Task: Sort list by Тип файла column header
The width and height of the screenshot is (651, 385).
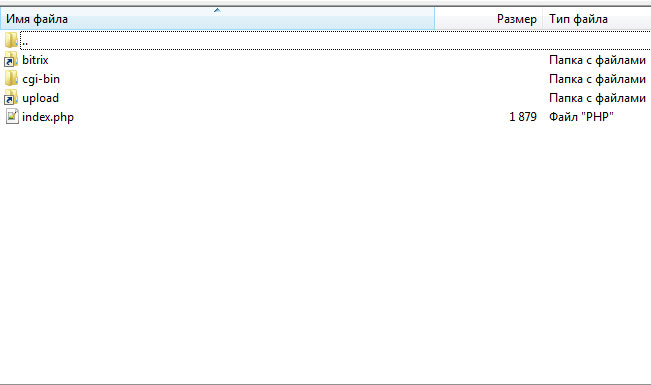Action: (x=597, y=19)
